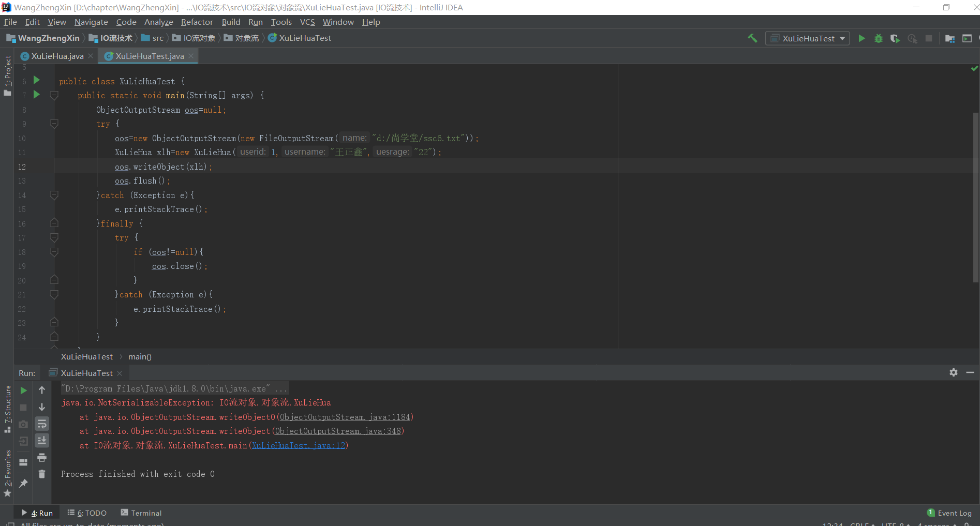Click the profiler run icon in toolbar
Viewport: 980px width, 526px height.
point(912,38)
